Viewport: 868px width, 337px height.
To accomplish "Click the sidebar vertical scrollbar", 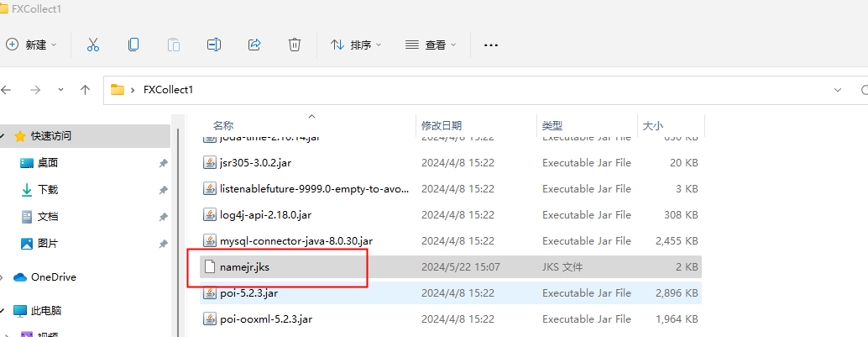I will point(178,233).
